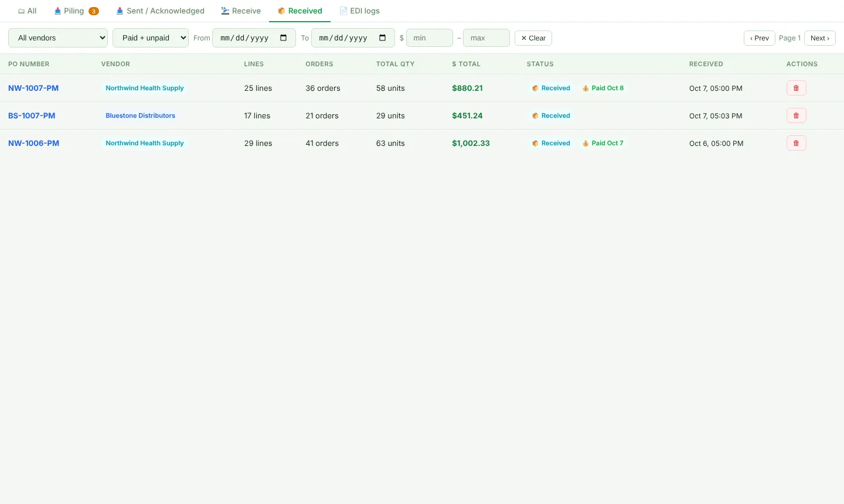Image resolution: width=844 pixels, height=504 pixels.
Task: Open the All vendors dropdown
Action: click(58, 38)
